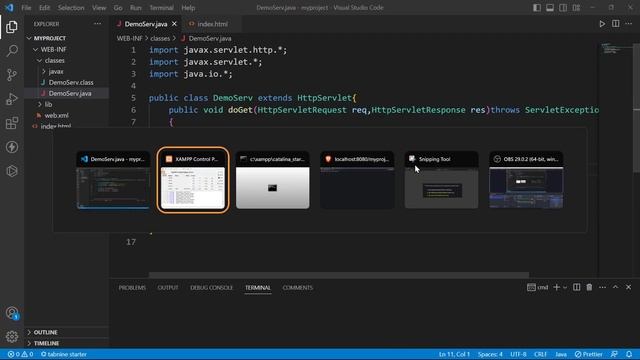Open the Manage gear icon
The height and width of the screenshot is (360, 640).
[x=12, y=337]
